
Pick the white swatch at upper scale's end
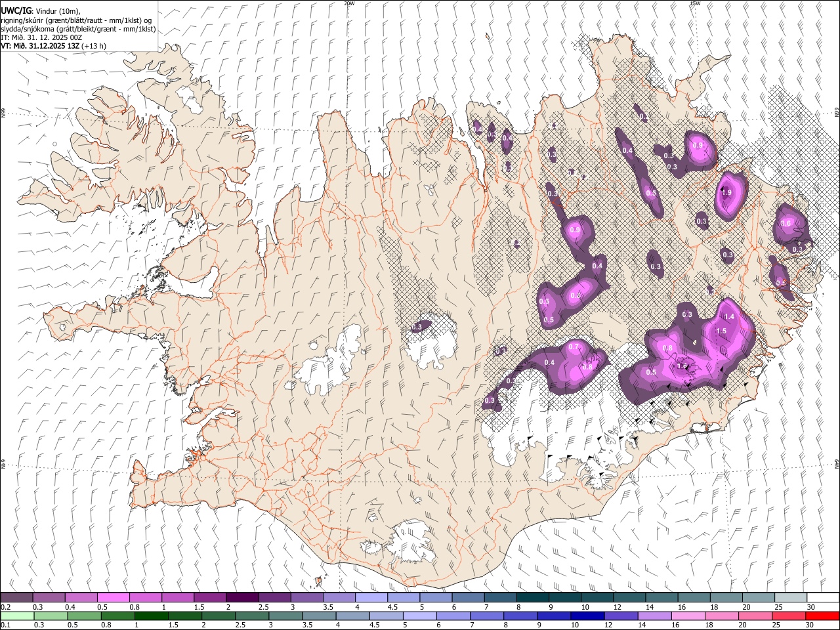[x=823, y=598]
